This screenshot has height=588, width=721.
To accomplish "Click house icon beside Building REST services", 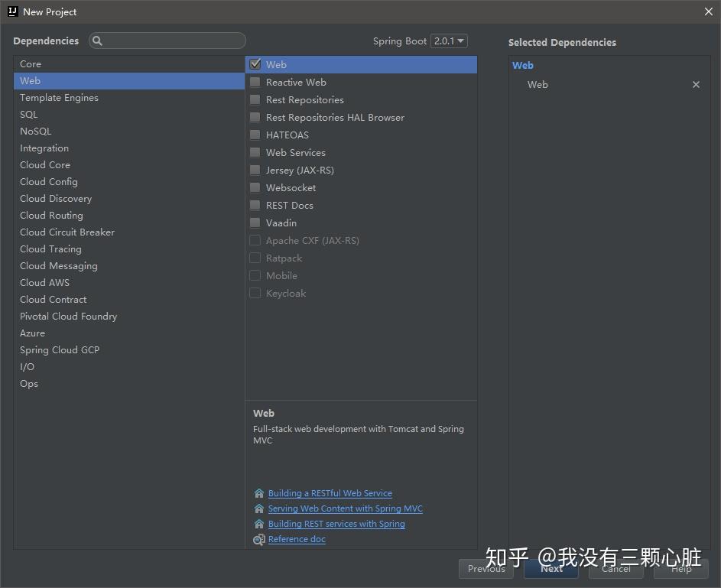I will [x=259, y=524].
